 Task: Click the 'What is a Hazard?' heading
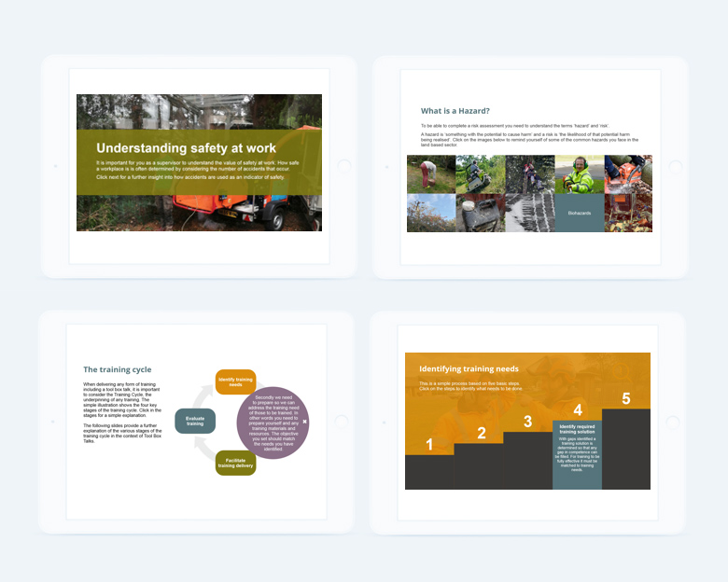click(455, 111)
